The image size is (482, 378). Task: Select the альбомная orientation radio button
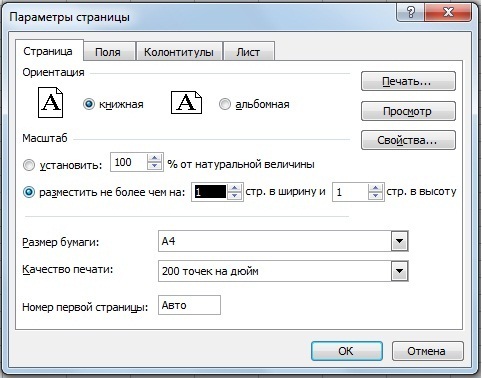pos(225,104)
